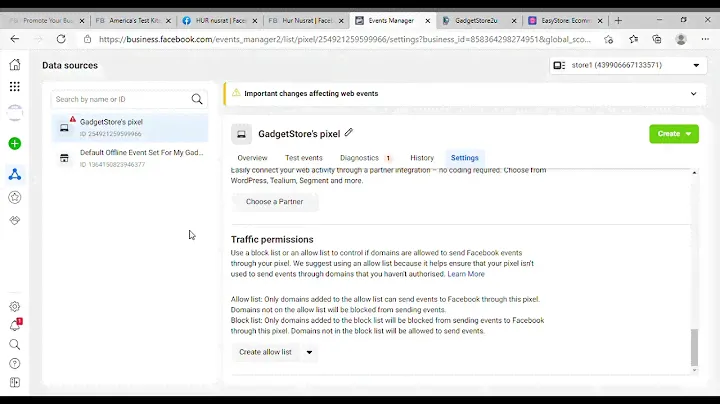Click the search magnifier in left sidebar
This screenshot has height=404, width=720.
click(x=15, y=345)
